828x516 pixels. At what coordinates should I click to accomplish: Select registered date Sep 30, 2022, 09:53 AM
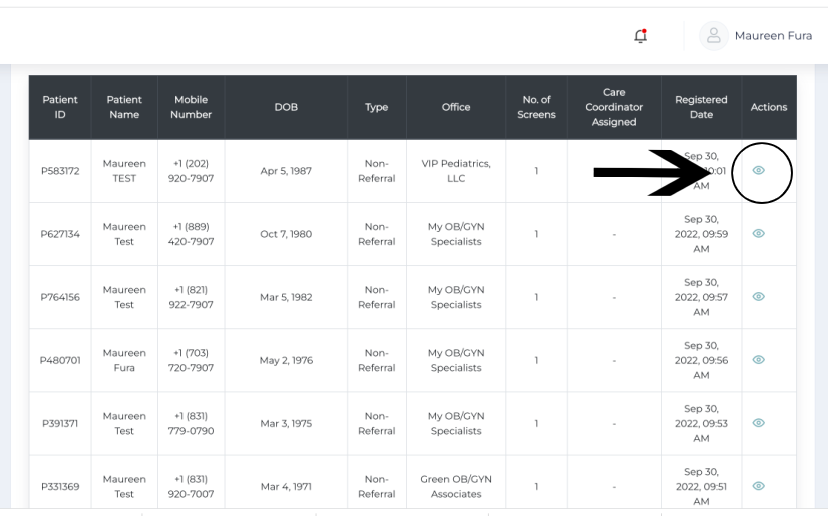[x=701, y=424]
